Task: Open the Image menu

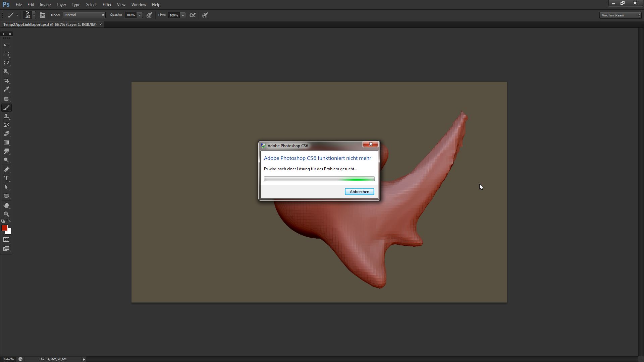Action: (x=45, y=5)
